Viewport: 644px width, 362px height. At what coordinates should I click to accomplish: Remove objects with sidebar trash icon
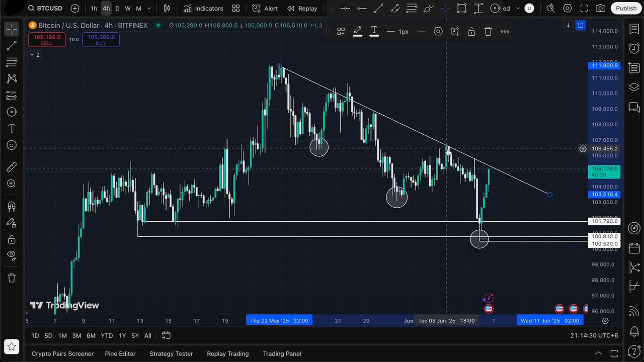click(x=12, y=278)
